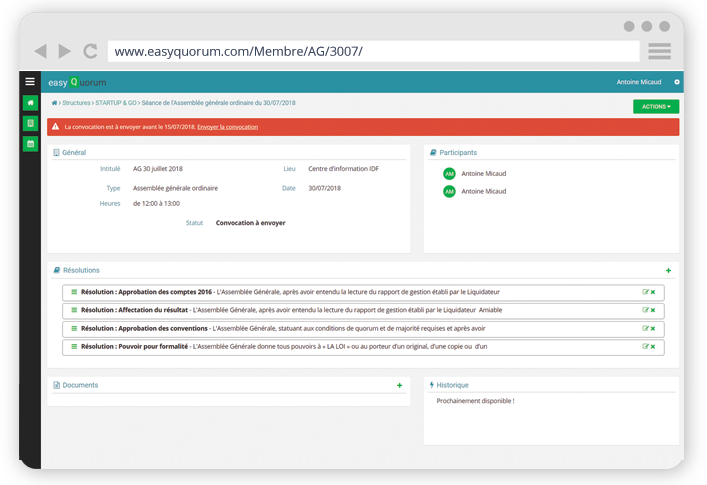
Task: Edit the Pouvoir pour formalité resolution
Action: (x=646, y=346)
